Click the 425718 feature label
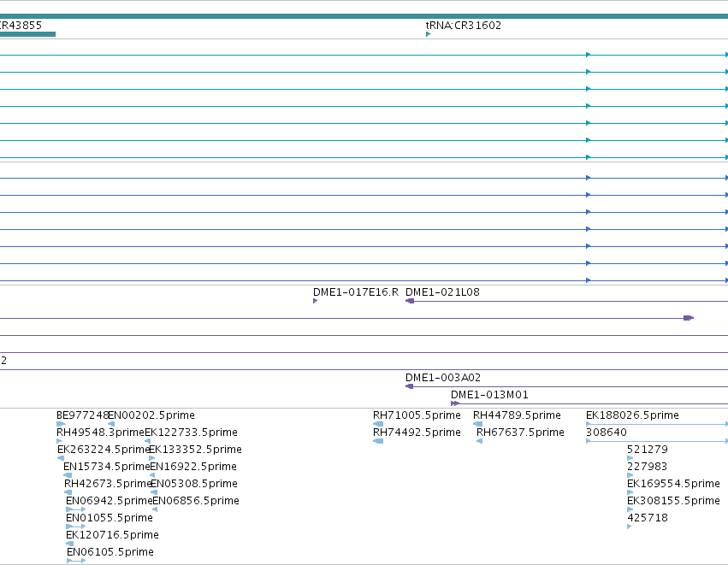Screen dimensions: 728x565 tap(648, 518)
